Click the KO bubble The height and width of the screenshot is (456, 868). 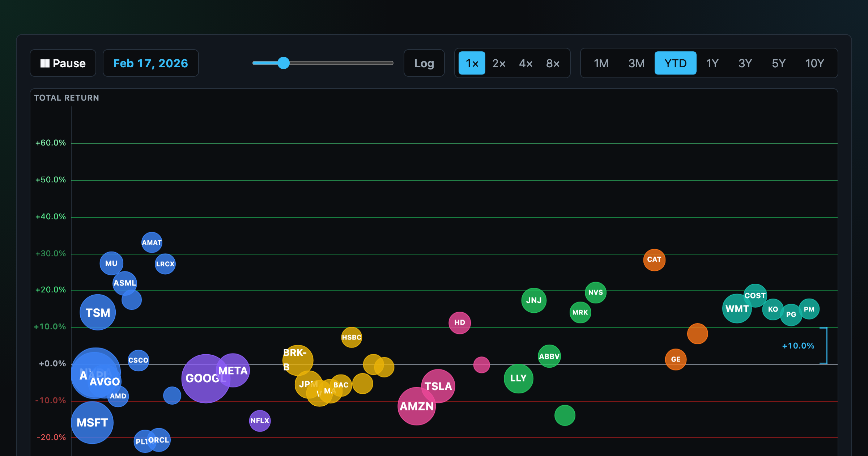773,309
